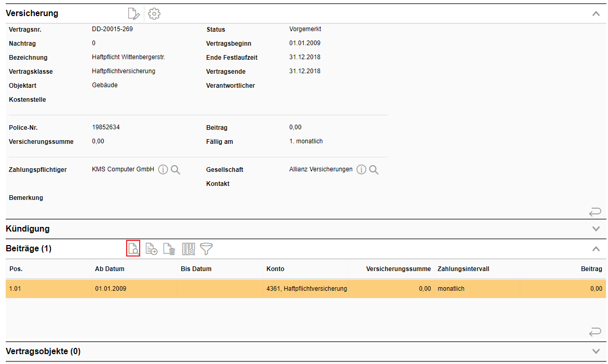Click the document with arrow icon in Beiträge
This screenshot has height=364, width=608.
pyautogui.click(x=151, y=249)
